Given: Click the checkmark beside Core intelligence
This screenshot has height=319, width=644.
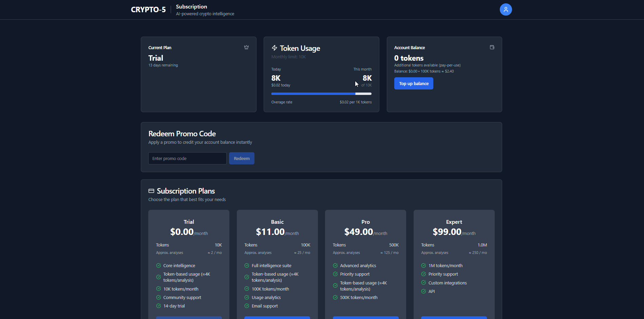Looking at the screenshot, I should point(158,265).
